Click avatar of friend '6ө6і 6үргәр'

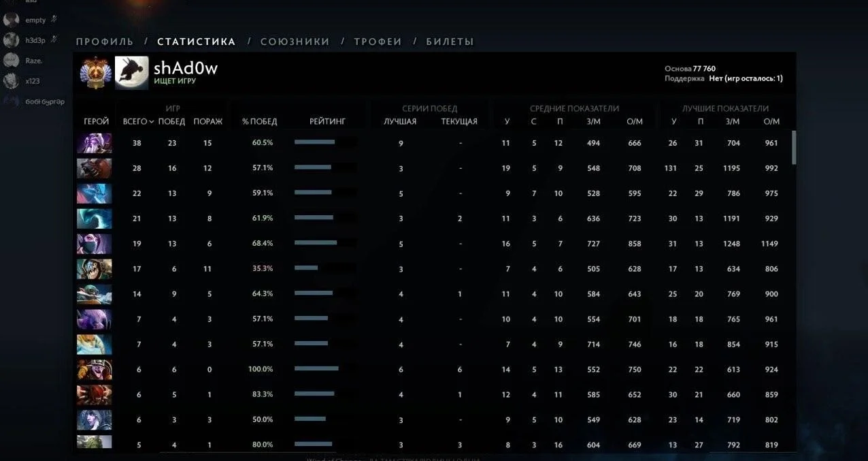(11, 101)
